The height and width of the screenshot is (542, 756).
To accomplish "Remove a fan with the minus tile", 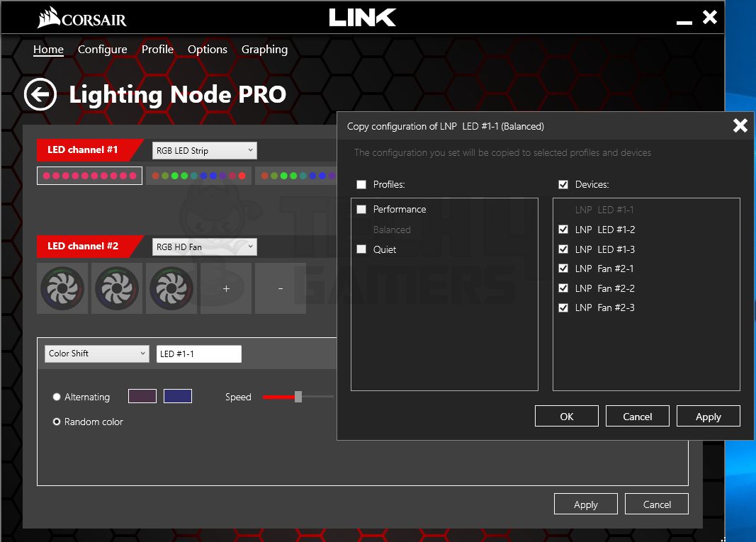I will coord(281,288).
